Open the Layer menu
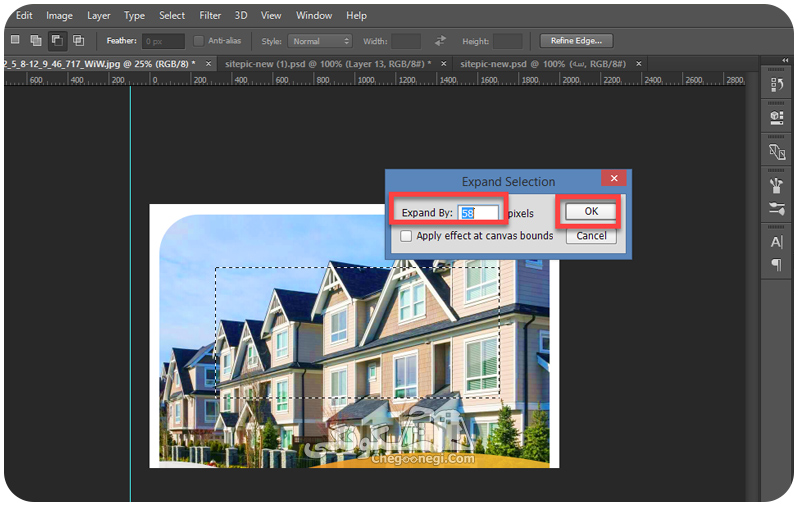 coord(99,16)
